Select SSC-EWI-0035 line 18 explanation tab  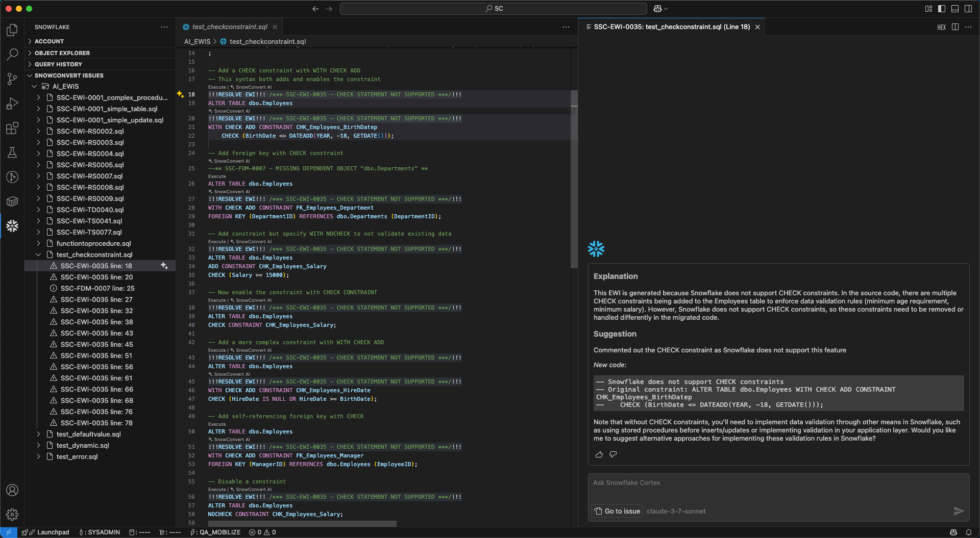671,27
